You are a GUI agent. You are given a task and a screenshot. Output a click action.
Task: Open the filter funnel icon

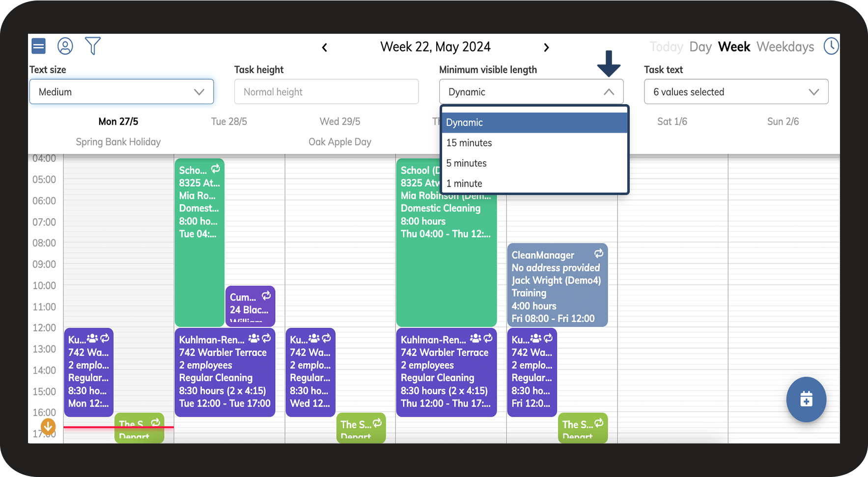coord(92,46)
